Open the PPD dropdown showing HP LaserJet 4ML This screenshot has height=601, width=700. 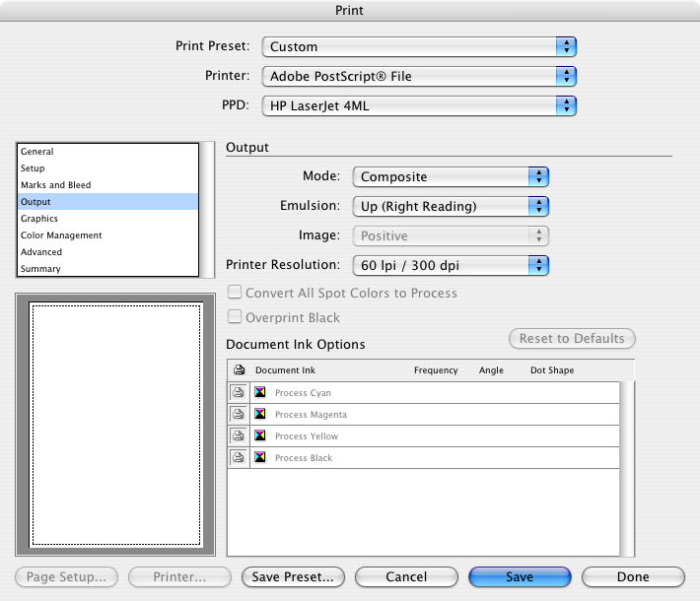click(419, 105)
